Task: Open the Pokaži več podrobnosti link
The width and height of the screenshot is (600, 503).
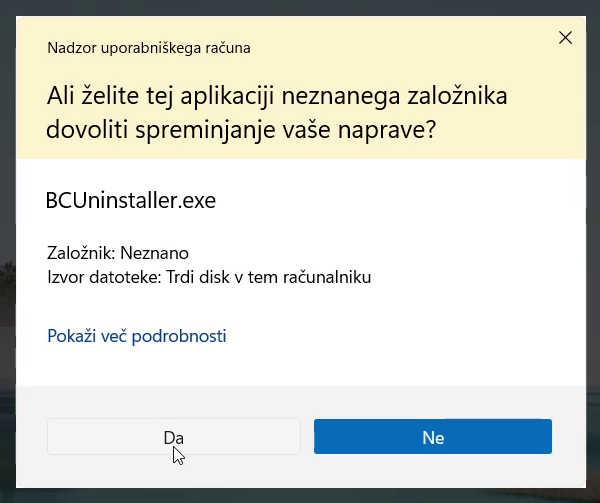Action: tap(137, 336)
